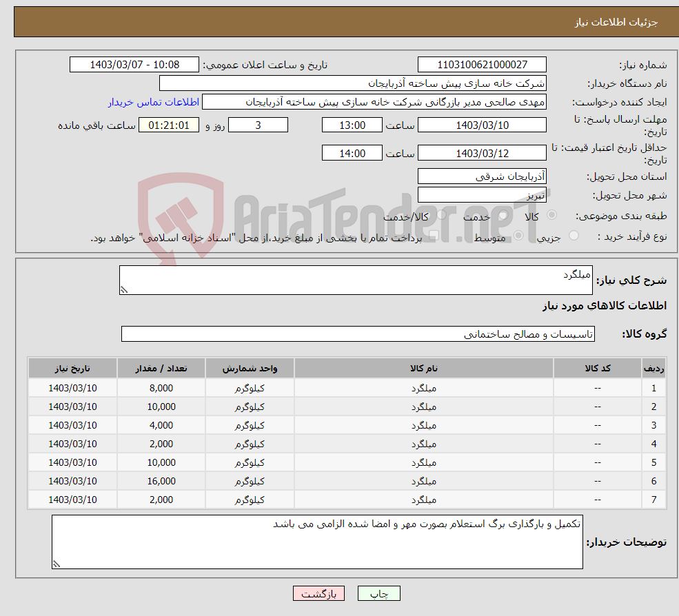
Task: Toggle the treasury documents payment checkbox
Action: (434, 236)
